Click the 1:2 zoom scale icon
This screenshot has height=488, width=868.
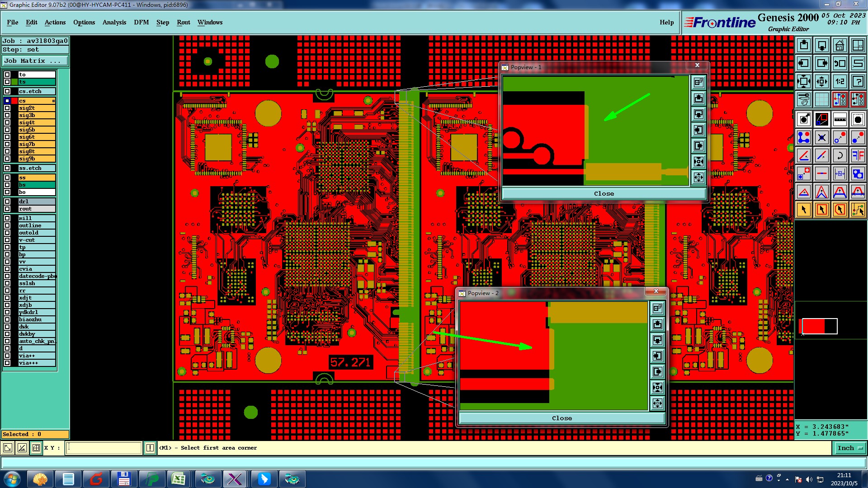[x=840, y=81]
